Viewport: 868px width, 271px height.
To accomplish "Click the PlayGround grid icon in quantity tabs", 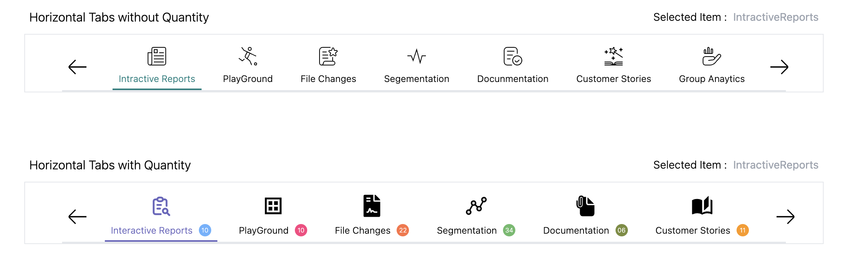I will coord(273,206).
